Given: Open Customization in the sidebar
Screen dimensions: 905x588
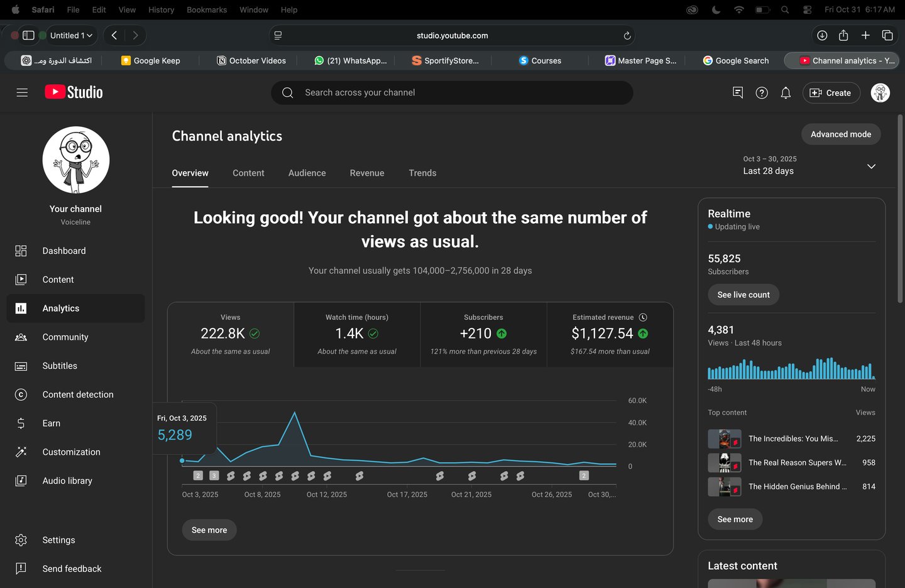Looking at the screenshot, I should coord(75,452).
